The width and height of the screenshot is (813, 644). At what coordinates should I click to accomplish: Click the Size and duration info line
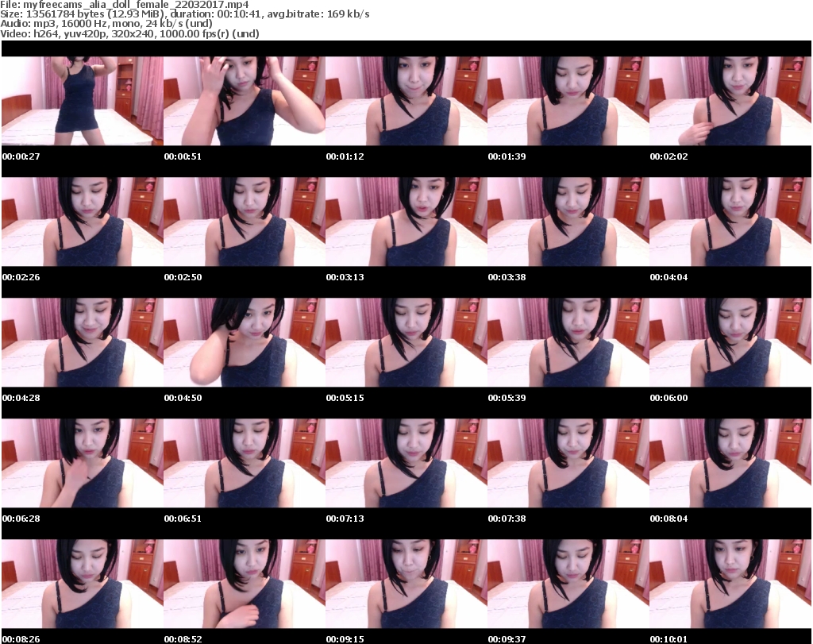click(185, 14)
